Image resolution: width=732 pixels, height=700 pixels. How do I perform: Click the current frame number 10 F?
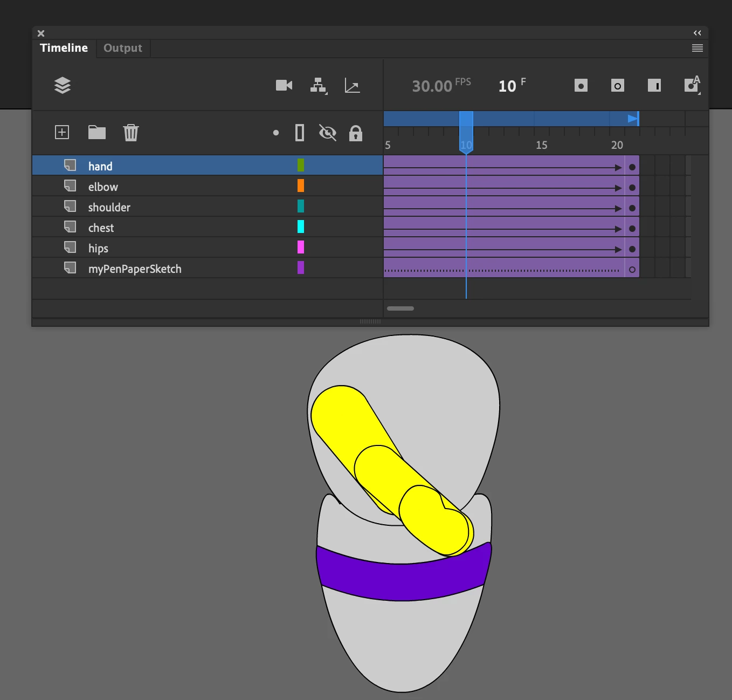pyautogui.click(x=512, y=85)
